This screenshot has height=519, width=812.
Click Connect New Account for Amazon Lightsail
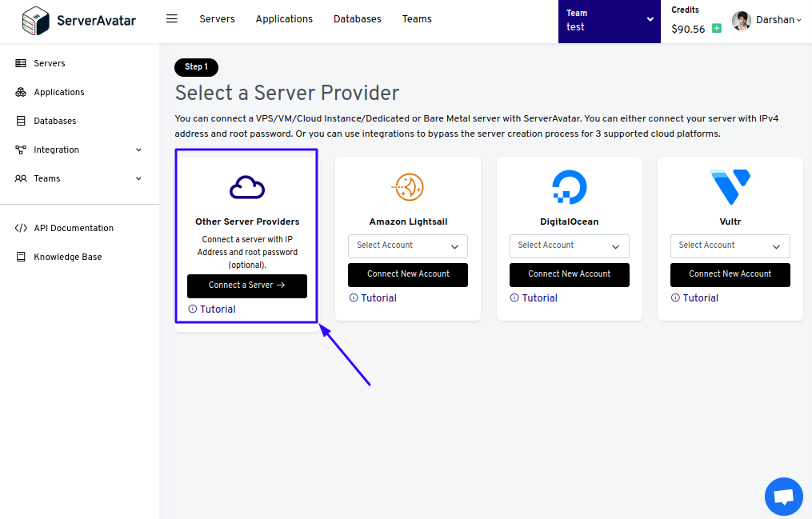408,275
